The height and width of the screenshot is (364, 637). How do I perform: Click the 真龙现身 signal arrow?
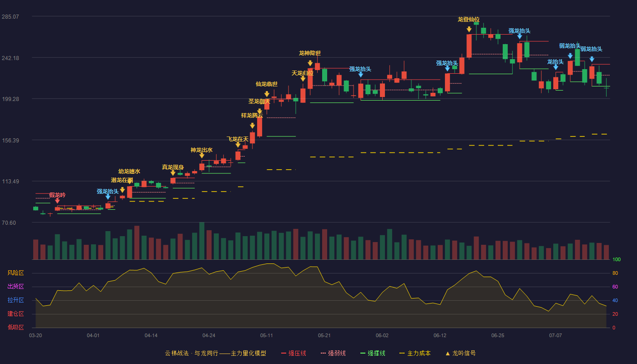click(x=173, y=173)
